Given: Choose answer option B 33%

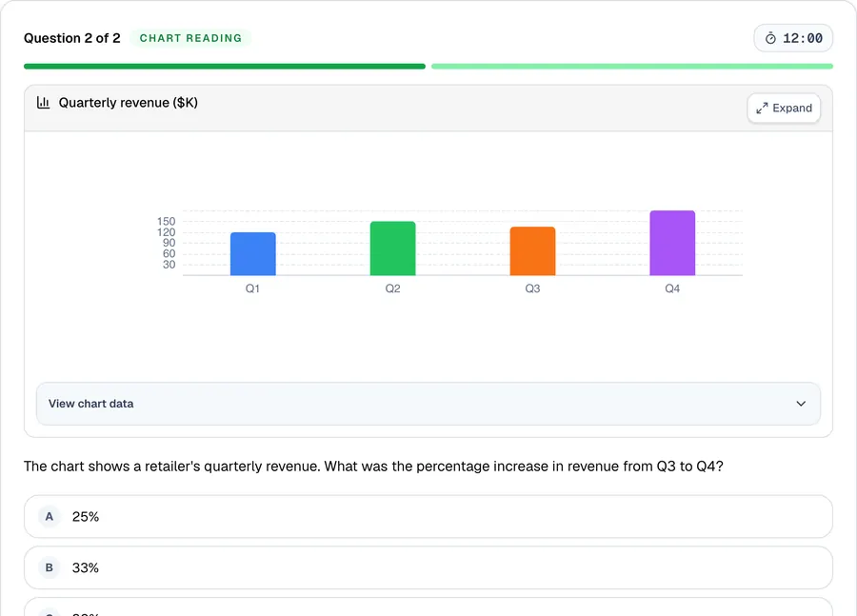Looking at the screenshot, I should tap(428, 567).
